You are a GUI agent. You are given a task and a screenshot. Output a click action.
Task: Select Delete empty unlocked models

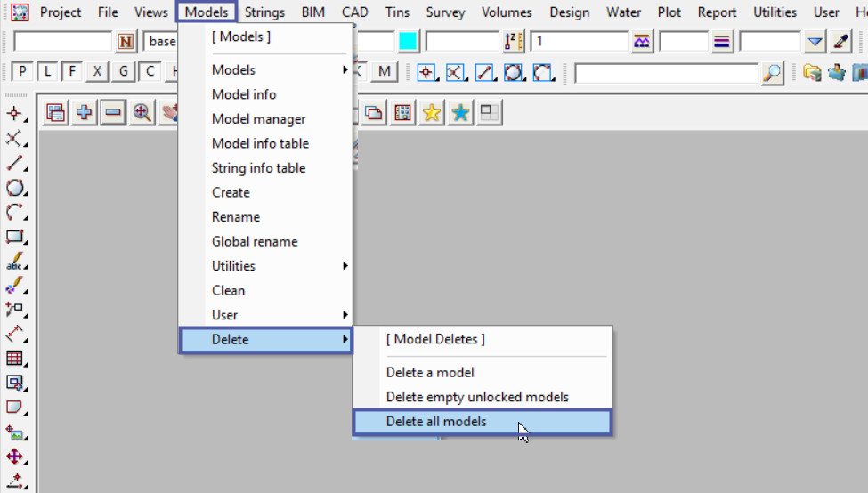click(x=477, y=397)
